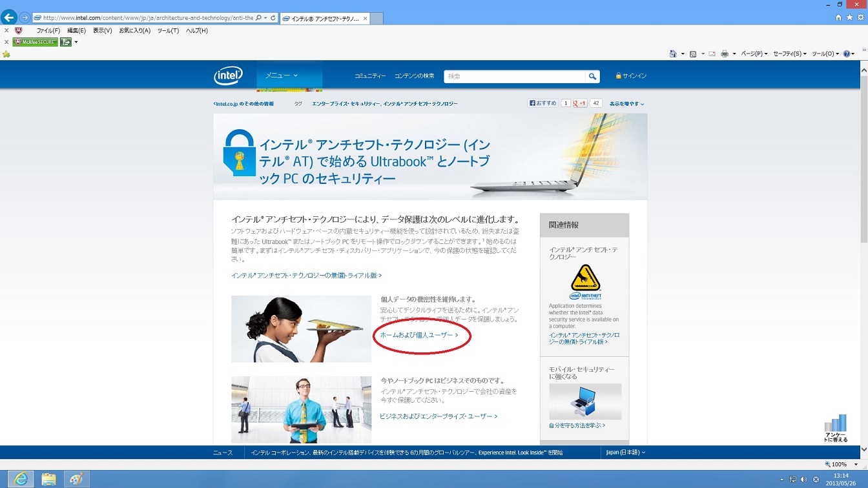Click the Intel Anti-Theft warning logo
868x488 pixels.
(585, 282)
